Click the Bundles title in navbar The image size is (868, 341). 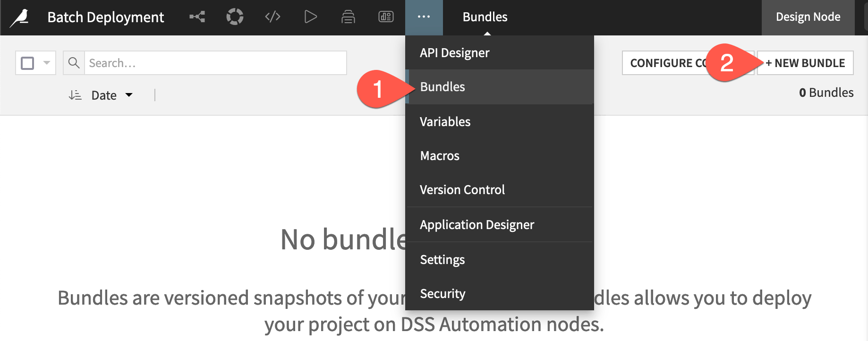click(x=485, y=17)
